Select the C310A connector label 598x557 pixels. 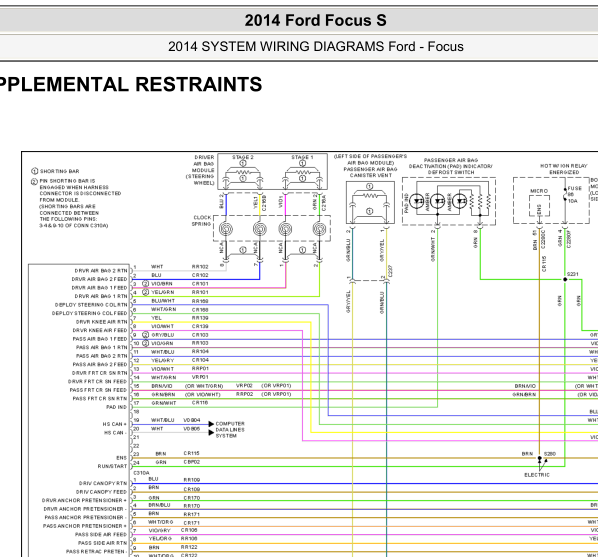point(141,473)
